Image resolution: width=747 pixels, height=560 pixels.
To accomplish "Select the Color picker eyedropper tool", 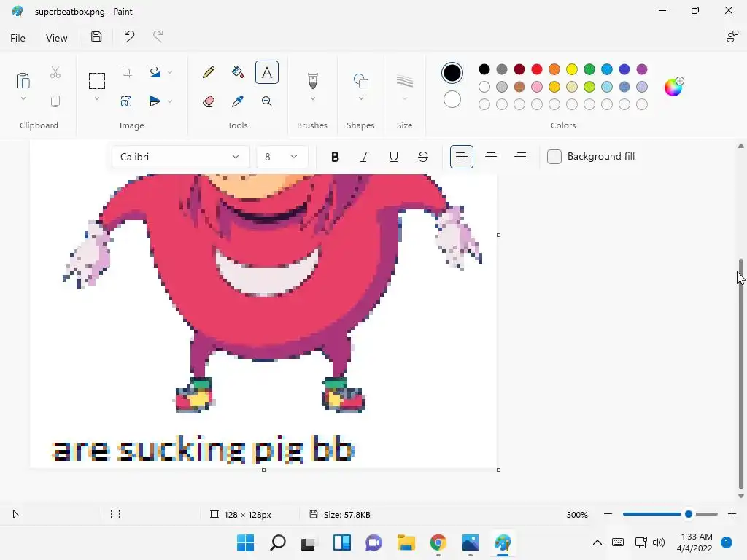I will (237, 101).
